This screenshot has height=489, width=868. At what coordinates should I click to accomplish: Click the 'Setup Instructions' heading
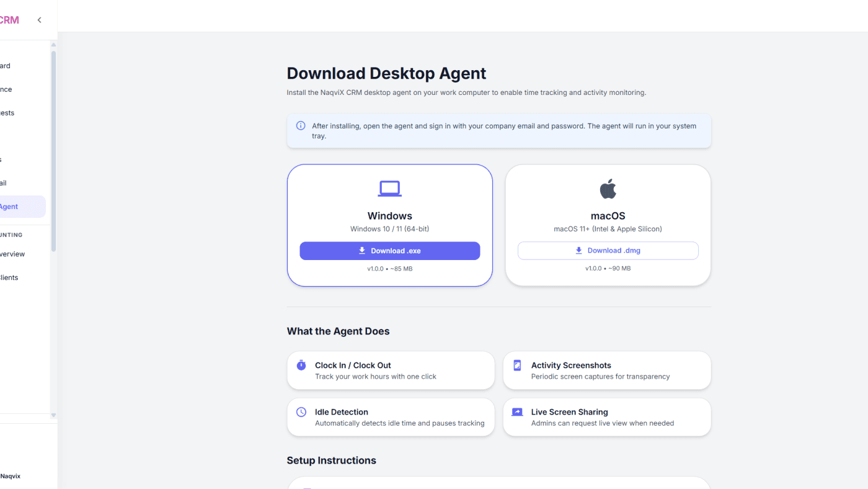coord(331,460)
